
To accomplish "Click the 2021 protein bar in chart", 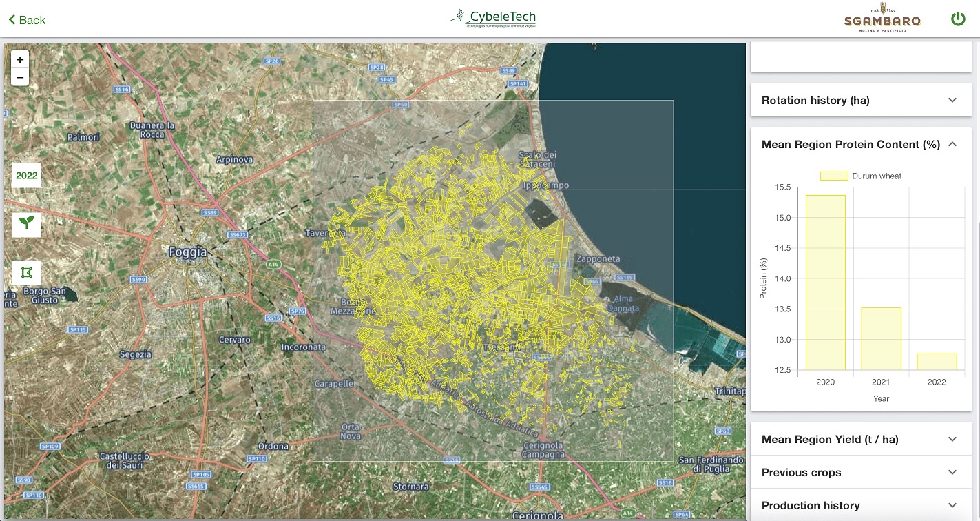I will (x=881, y=338).
